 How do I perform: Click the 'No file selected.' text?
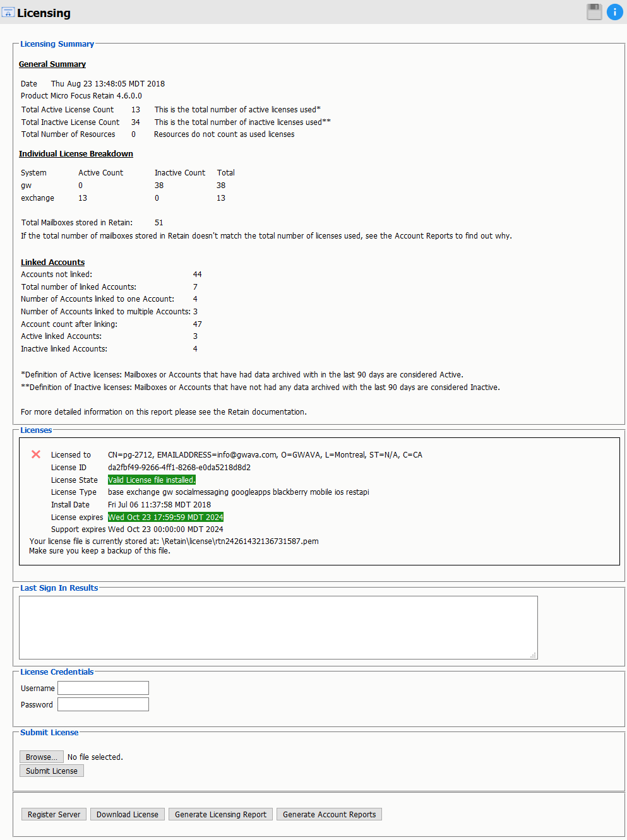pyautogui.click(x=95, y=757)
